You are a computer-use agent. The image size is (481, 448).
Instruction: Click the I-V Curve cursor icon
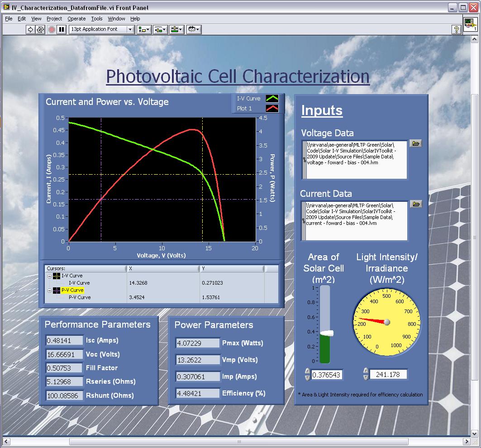pos(57,276)
